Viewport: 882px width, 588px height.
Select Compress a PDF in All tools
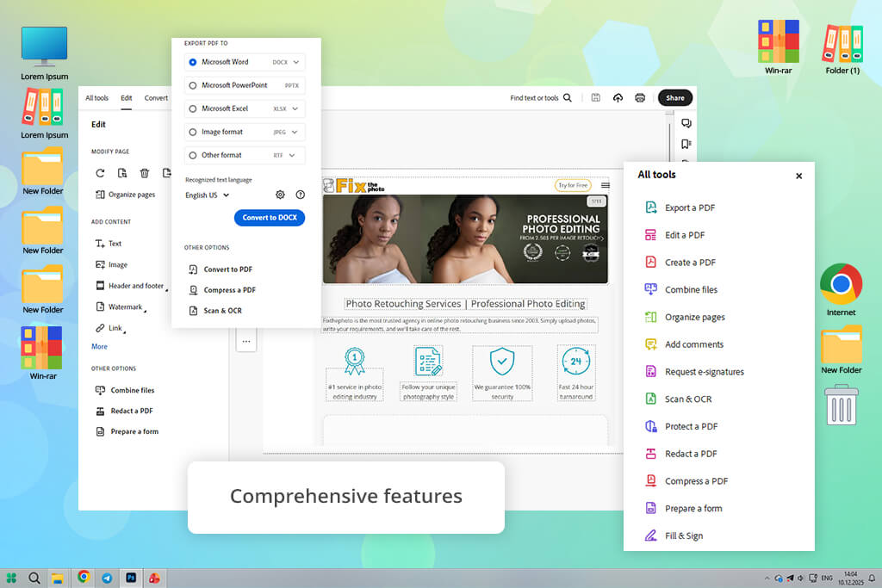pyautogui.click(x=686, y=481)
